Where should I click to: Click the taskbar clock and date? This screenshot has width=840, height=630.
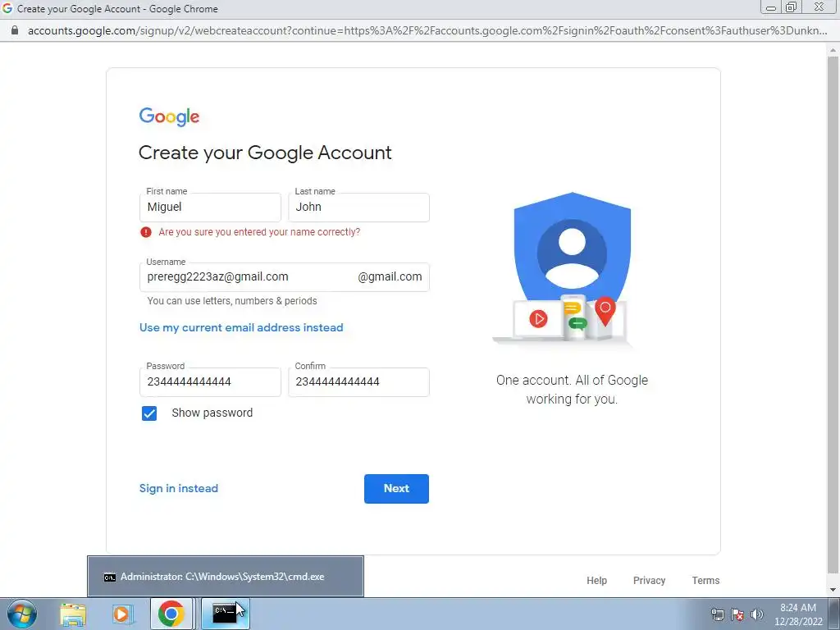(x=798, y=614)
